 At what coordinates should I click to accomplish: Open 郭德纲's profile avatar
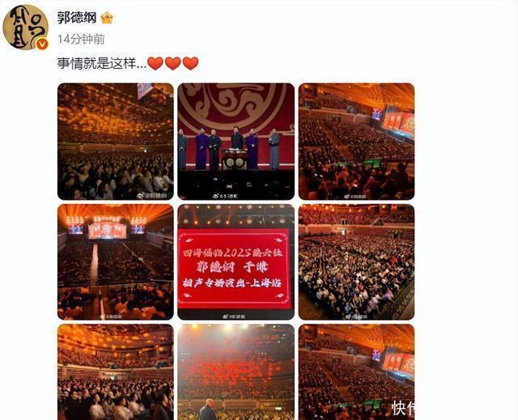[25, 28]
